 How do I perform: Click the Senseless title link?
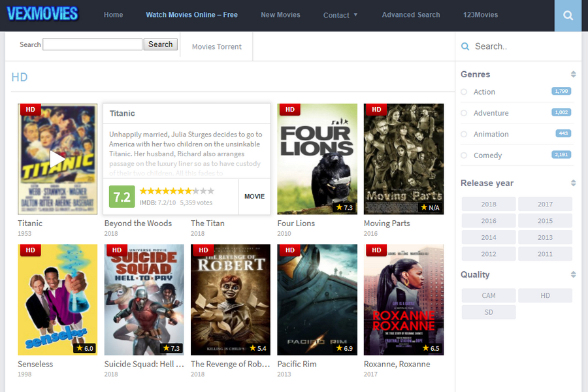(35, 364)
